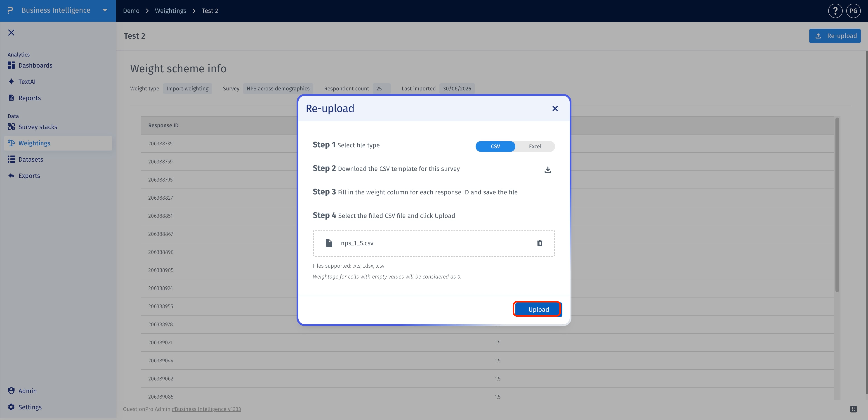Close the Re-upload dialog
868x420 pixels.
pyautogui.click(x=555, y=109)
